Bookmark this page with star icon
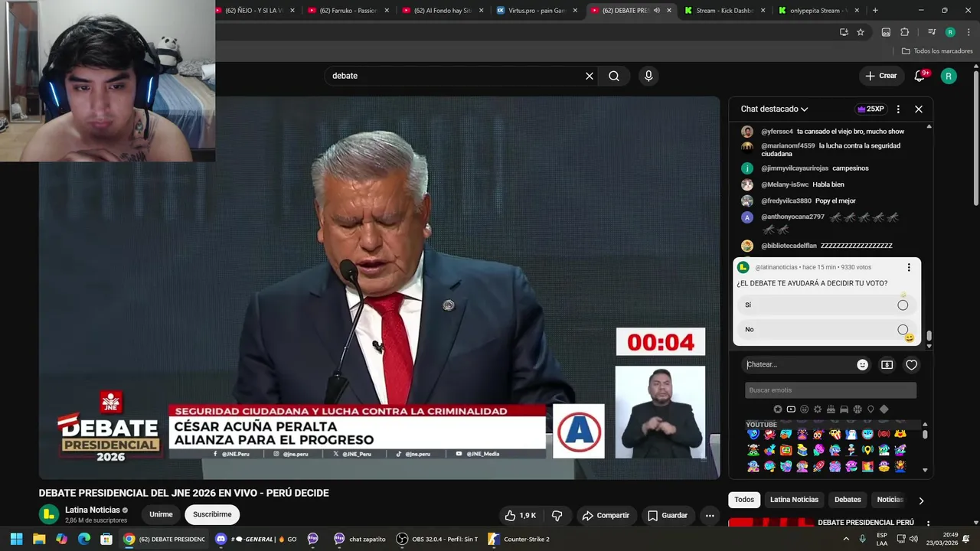Image resolution: width=980 pixels, height=551 pixels. [x=861, y=32]
